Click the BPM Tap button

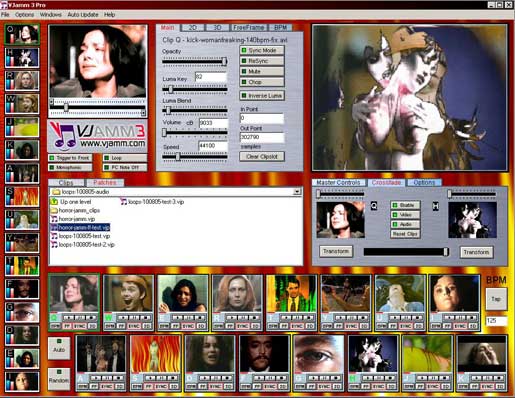tap(496, 299)
